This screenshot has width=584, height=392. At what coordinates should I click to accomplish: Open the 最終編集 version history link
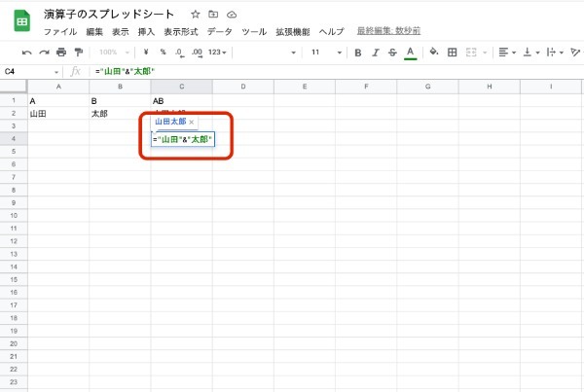[x=388, y=30]
